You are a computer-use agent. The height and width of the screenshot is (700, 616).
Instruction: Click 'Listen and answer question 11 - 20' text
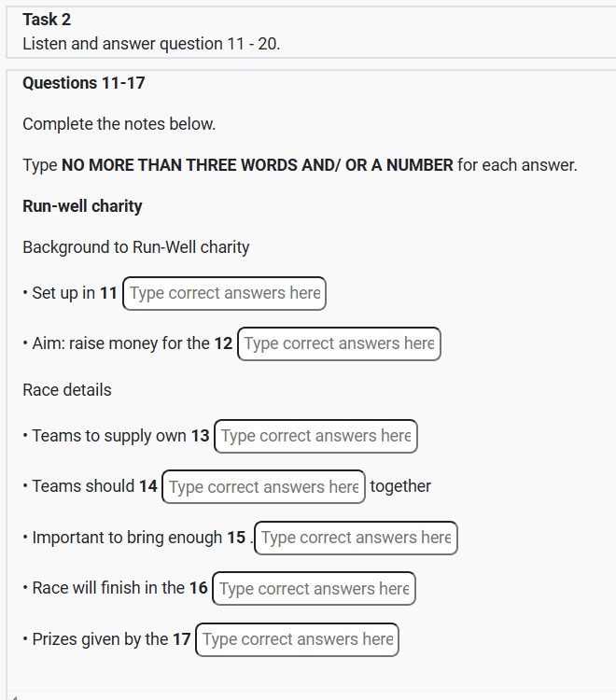pyautogui.click(x=151, y=43)
